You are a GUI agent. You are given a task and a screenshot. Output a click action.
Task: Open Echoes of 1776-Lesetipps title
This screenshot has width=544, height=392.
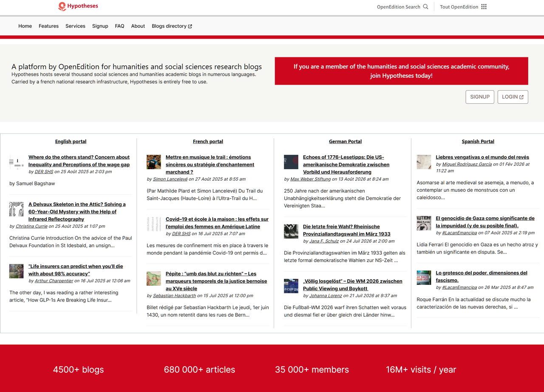tap(346, 165)
